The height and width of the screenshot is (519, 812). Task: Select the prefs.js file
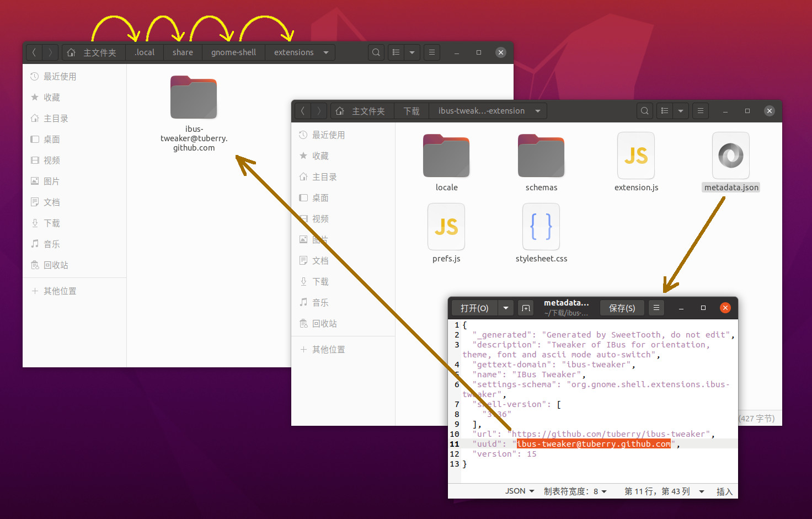[446, 233]
